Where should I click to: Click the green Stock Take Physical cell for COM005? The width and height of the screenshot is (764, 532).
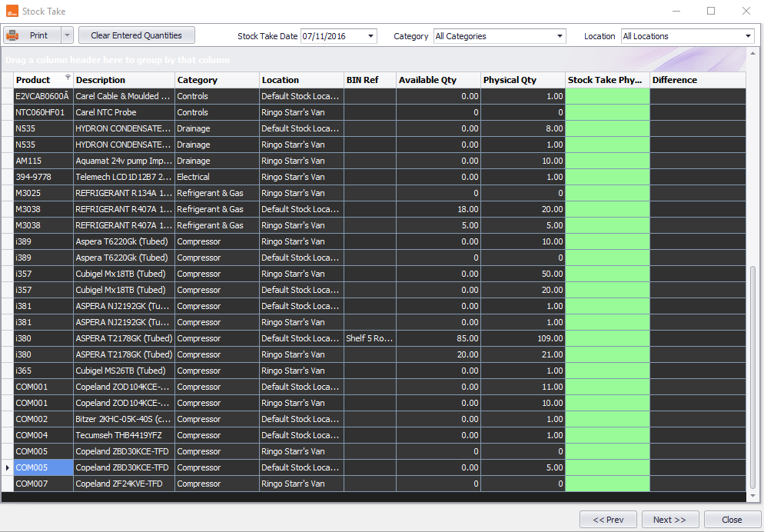pyautogui.click(x=606, y=467)
